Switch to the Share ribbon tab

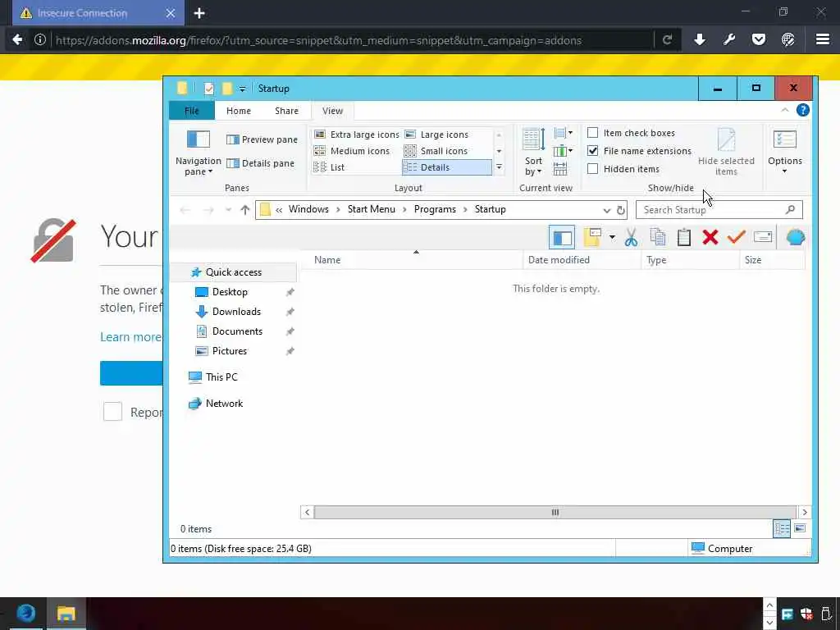[286, 111]
